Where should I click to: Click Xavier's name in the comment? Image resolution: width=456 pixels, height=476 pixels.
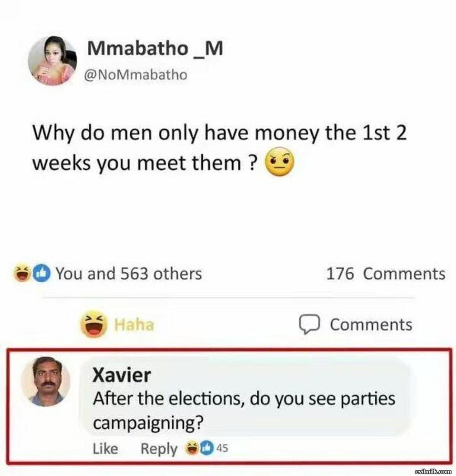click(x=121, y=375)
